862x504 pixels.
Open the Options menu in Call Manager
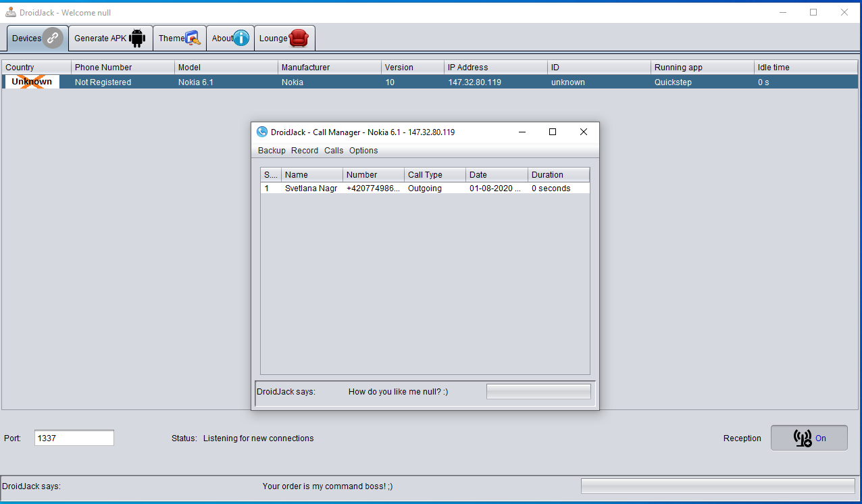[x=363, y=150]
